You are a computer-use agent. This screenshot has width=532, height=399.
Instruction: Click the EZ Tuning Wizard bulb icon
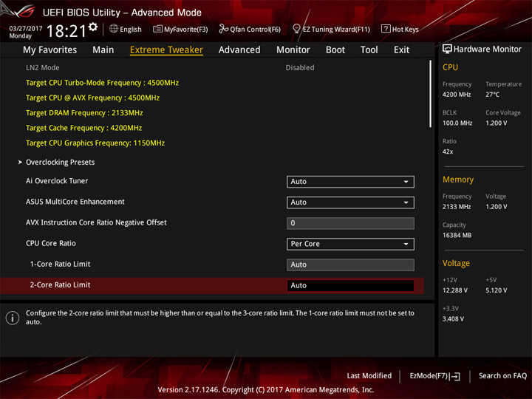pyautogui.click(x=296, y=29)
